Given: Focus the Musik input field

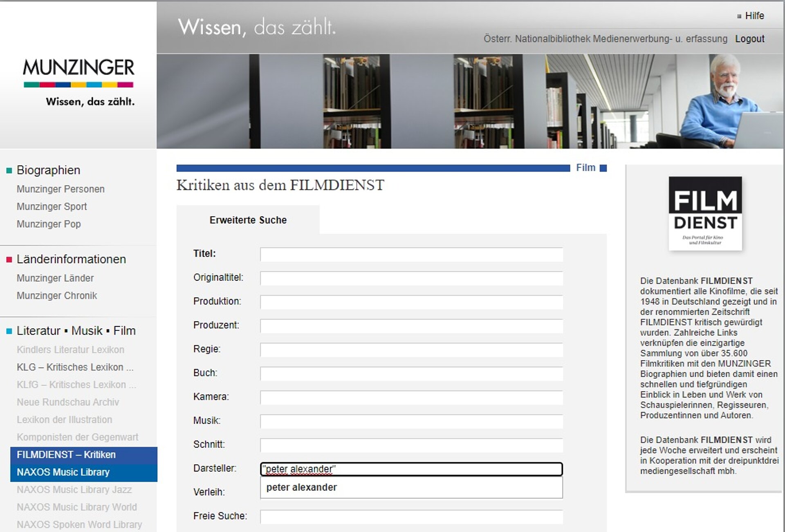Looking at the screenshot, I should (411, 421).
